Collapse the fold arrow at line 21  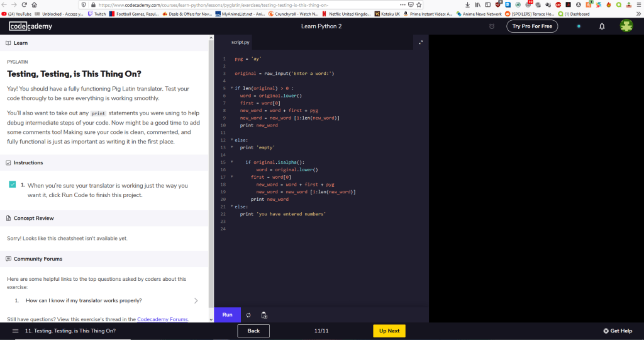point(231,207)
